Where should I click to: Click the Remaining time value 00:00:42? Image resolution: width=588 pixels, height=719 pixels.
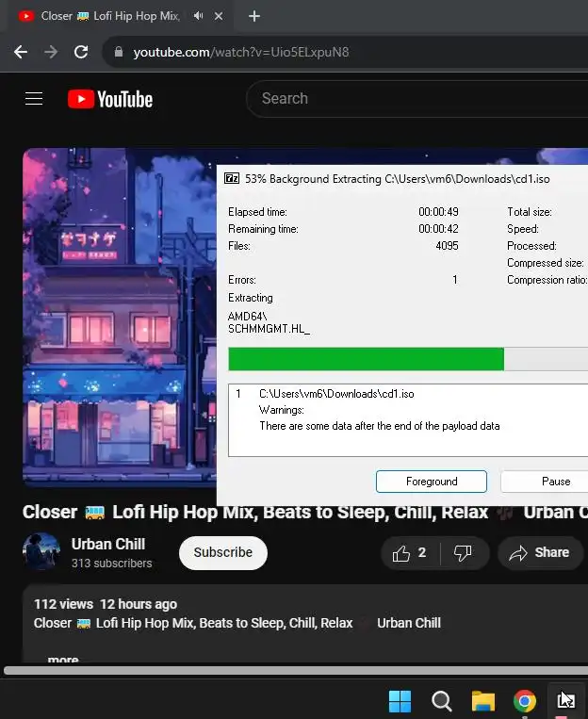point(438,229)
